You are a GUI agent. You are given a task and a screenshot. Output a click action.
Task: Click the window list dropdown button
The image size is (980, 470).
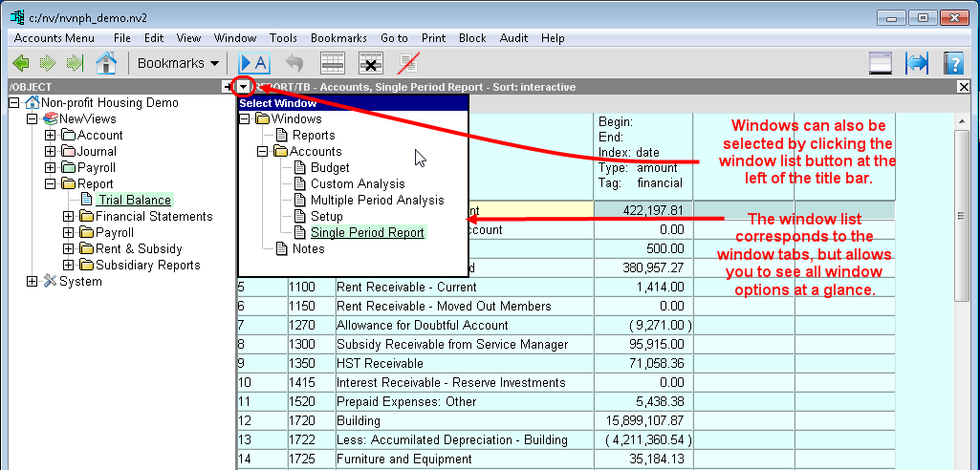tap(244, 87)
